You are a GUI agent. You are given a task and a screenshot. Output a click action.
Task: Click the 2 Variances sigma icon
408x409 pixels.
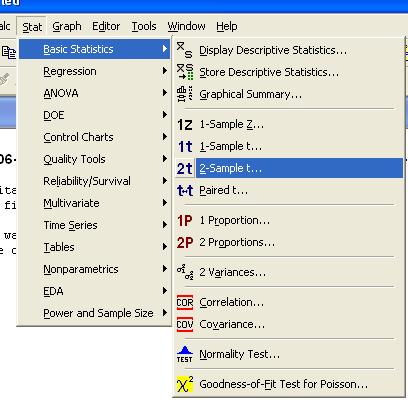[x=185, y=272]
